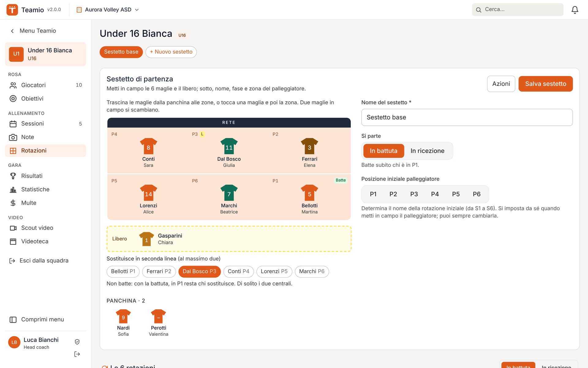Viewport: 588px width, 368px height.
Task: Switch to Sestetto base tab
Action: pyautogui.click(x=121, y=52)
